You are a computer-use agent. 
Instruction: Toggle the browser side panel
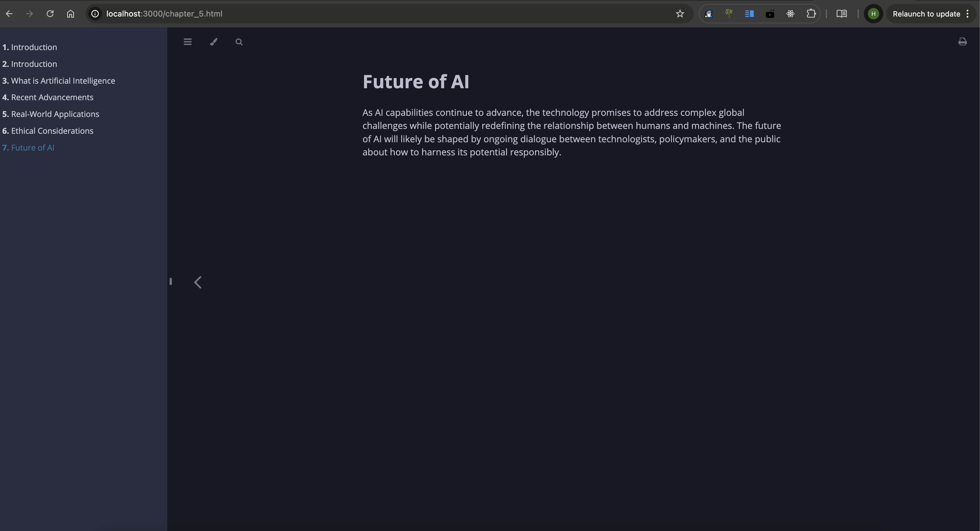tap(749, 14)
